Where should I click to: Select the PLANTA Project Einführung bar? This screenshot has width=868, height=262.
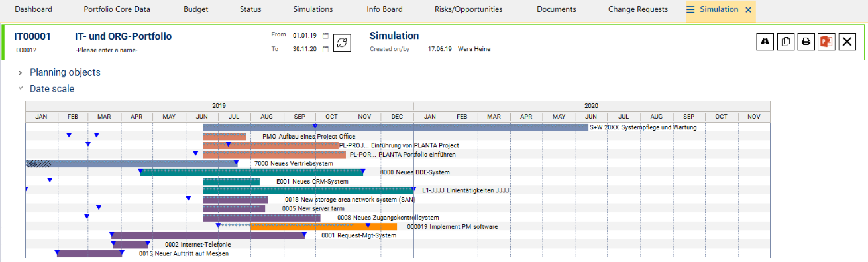(x=270, y=145)
